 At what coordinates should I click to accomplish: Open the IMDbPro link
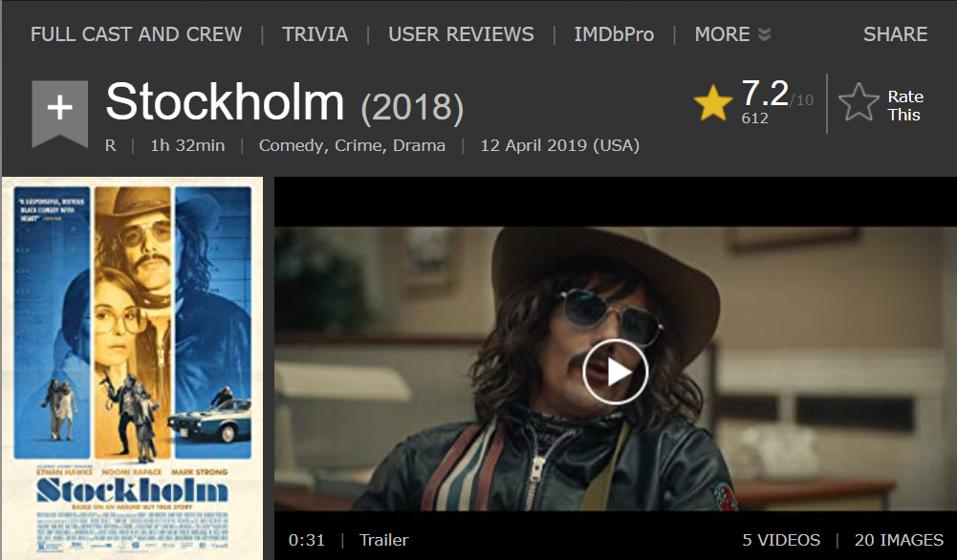(614, 34)
